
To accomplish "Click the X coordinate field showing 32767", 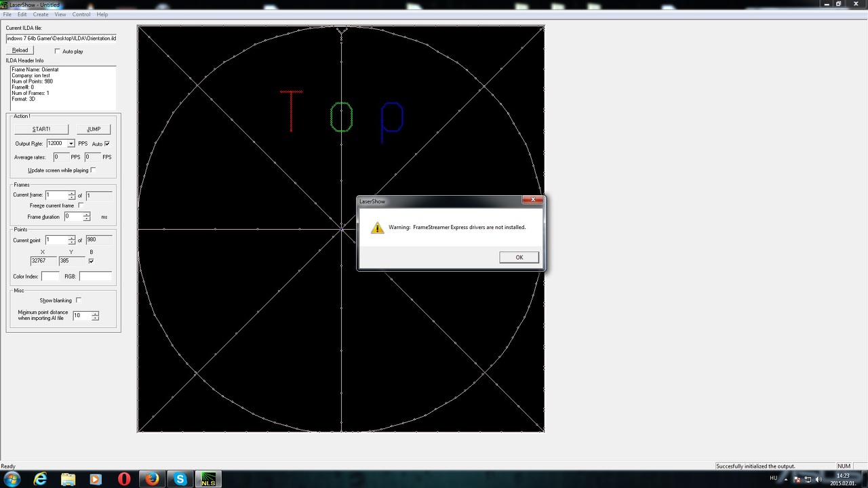I will click(43, 261).
